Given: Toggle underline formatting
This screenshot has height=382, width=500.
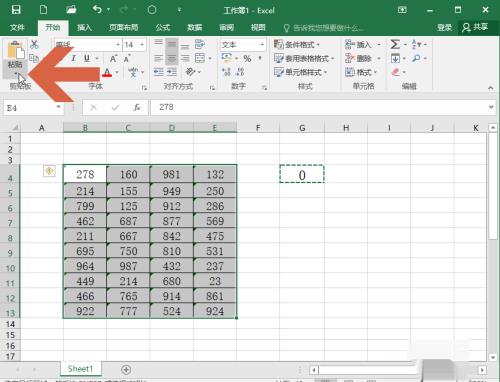Looking at the screenshot, I should (87, 59).
